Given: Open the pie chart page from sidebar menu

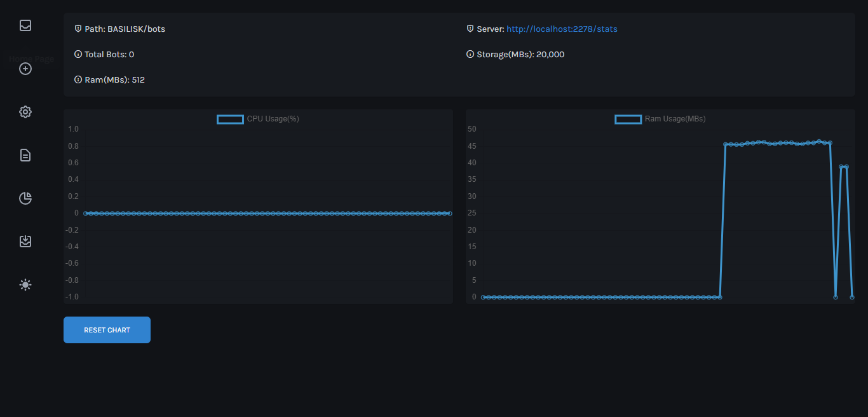Looking at the screenshot, I should [x=25, y=198].
